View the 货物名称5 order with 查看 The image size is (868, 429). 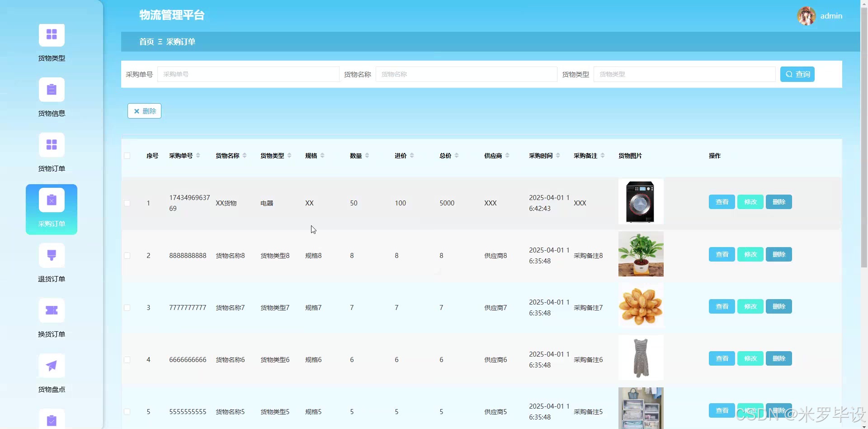pos(722,410)
